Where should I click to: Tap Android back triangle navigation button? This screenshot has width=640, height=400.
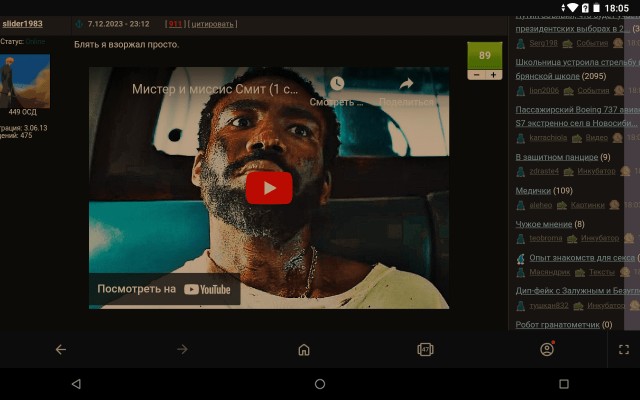coord(76,384)
